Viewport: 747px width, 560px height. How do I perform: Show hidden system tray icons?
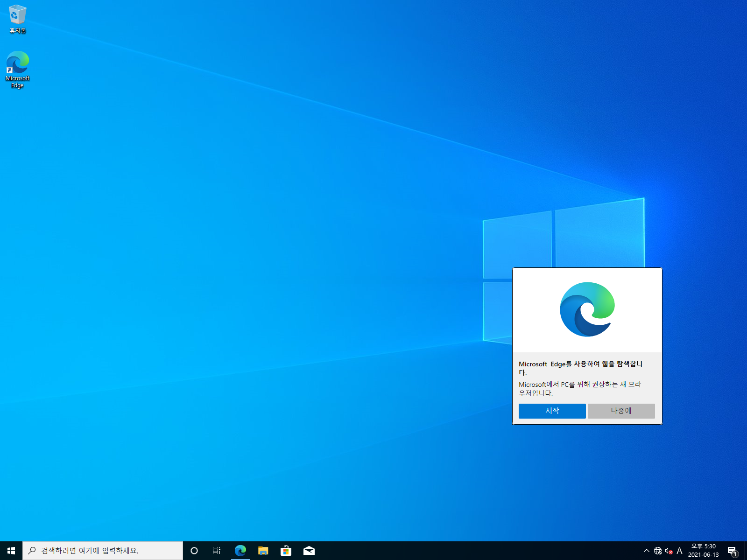coord(647,551)
